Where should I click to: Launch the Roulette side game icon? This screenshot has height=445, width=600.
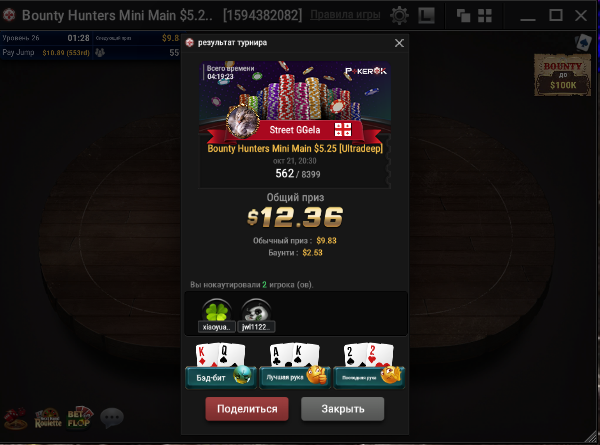(x=48, y=418)
